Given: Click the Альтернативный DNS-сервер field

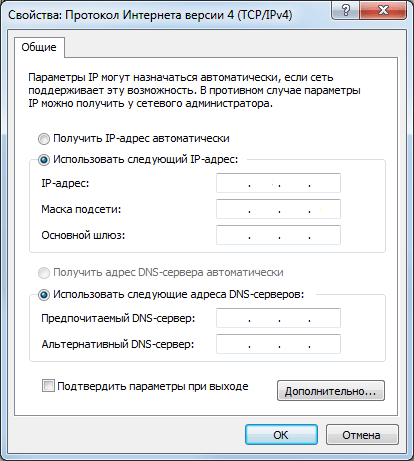Looking at the screenshot, I should pos(278,344).
